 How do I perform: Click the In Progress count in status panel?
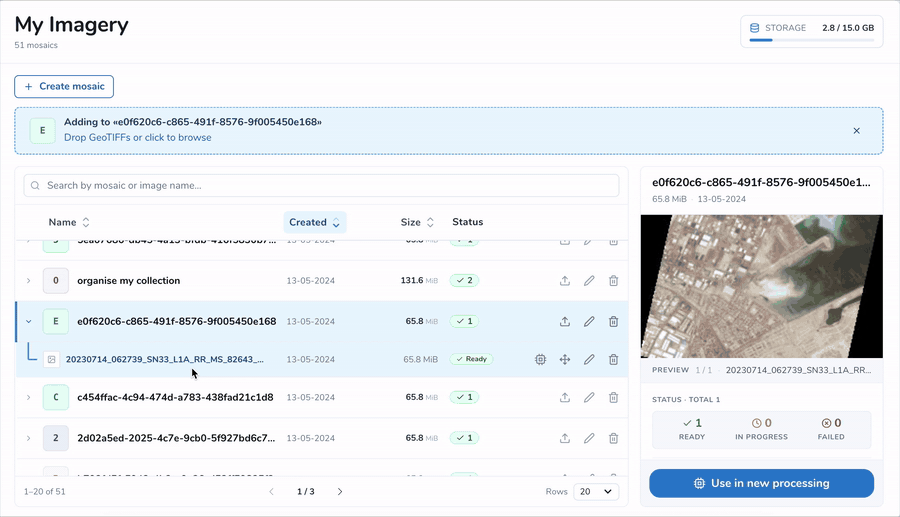pyautogui.click(x=762, y=429)
